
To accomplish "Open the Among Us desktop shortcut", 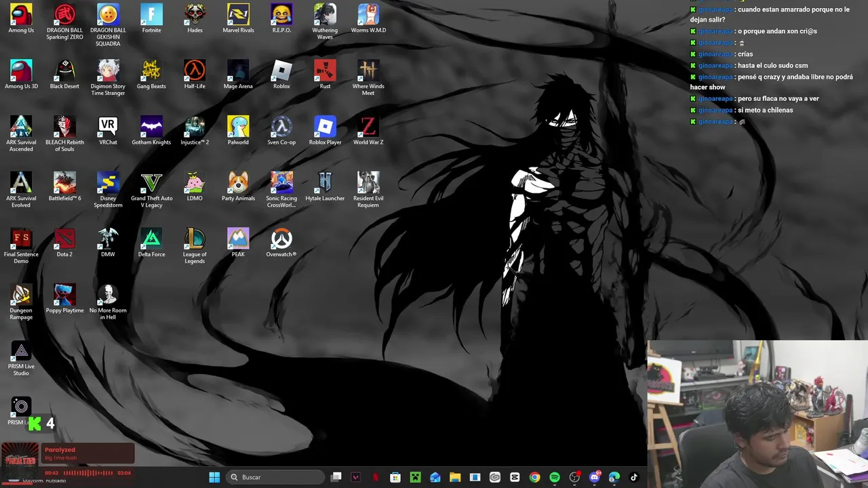I will (21, 18).
